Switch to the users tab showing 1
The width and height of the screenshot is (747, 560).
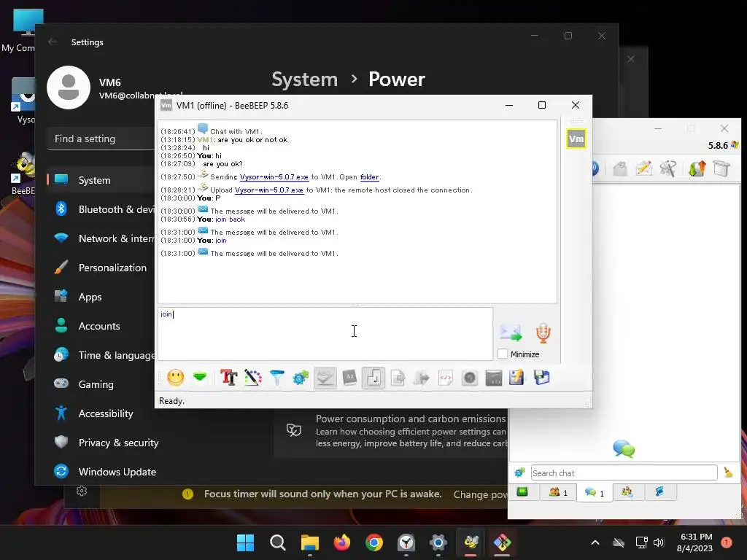click(x=558, y=492)
